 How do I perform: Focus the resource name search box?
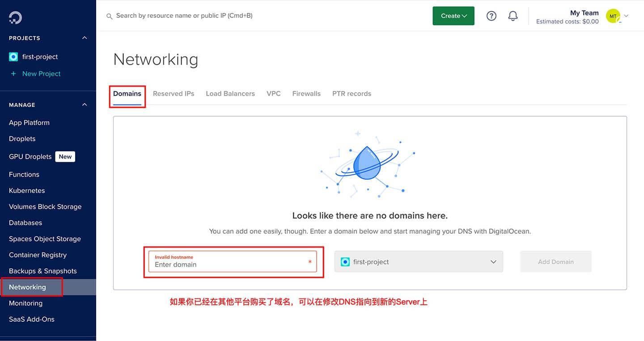click(184, 16)
